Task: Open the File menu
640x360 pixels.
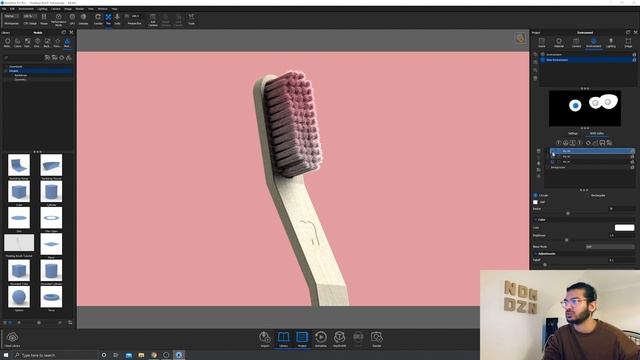Action: [4, 9]
